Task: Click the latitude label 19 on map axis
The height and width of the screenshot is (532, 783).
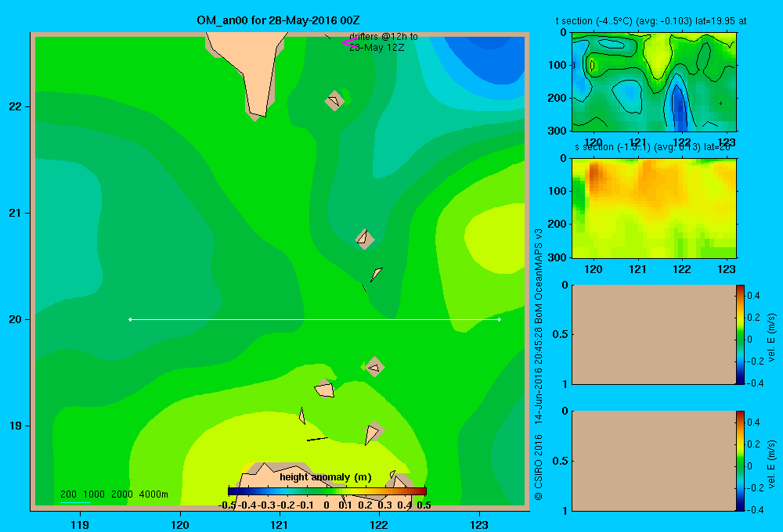Action: (x=16, y=426)
